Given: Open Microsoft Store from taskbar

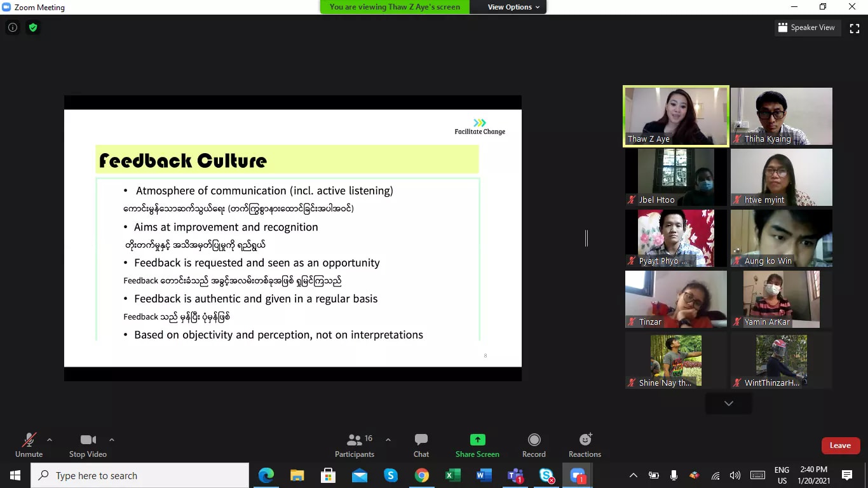Looking at the screenshot, I should [329, 475].
